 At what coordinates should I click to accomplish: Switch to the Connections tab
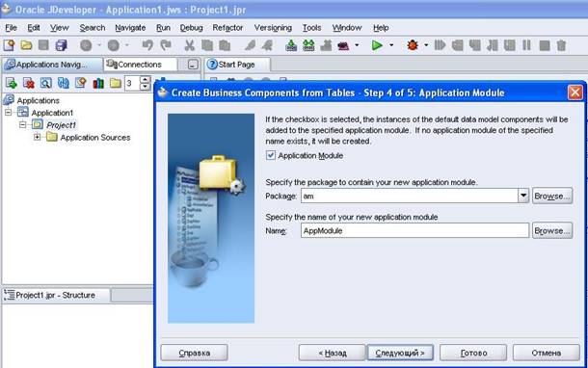[140, 65]
